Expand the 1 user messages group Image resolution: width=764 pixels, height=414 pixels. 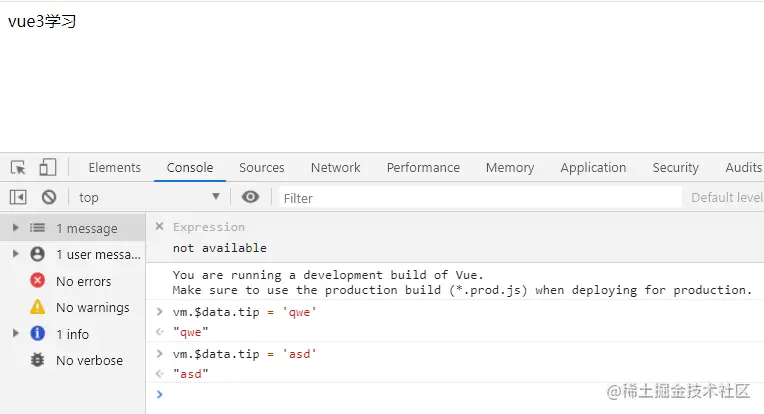[x=15, y=254]
